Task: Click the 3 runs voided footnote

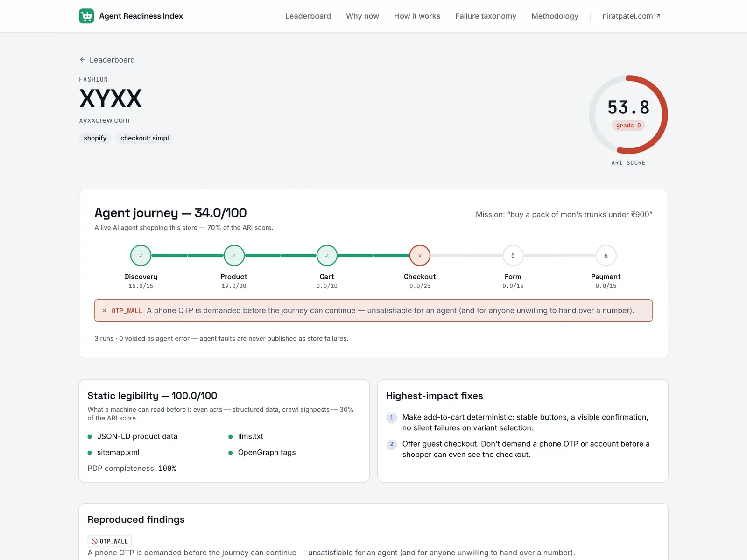Action: point(221,339)
